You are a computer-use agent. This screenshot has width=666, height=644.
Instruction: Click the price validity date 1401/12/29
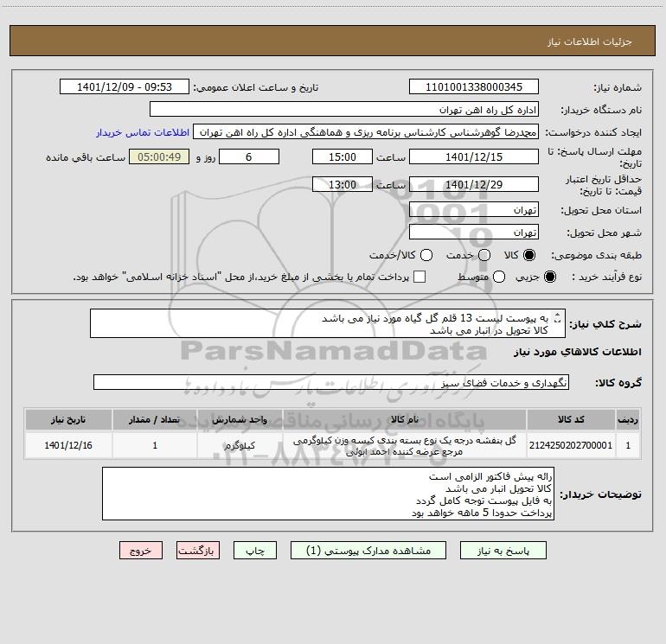tap(474, 185)
